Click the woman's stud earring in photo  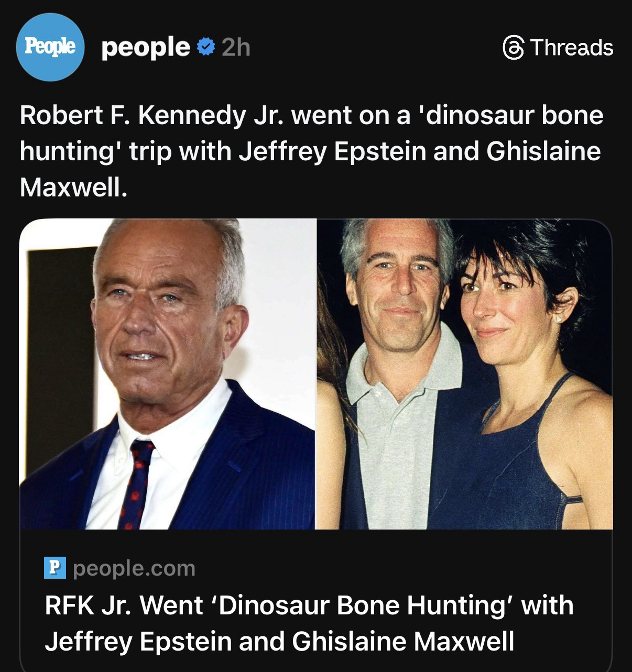click(558, 319)
